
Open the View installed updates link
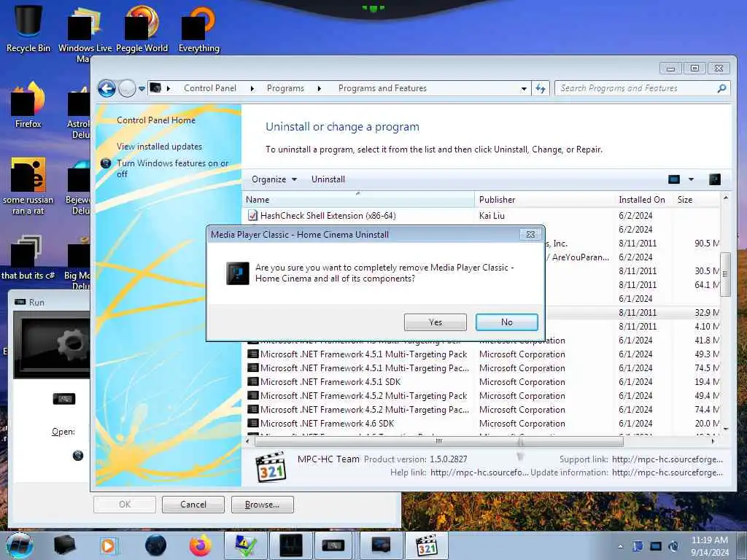pyautogui.click(x=159, y=147)
